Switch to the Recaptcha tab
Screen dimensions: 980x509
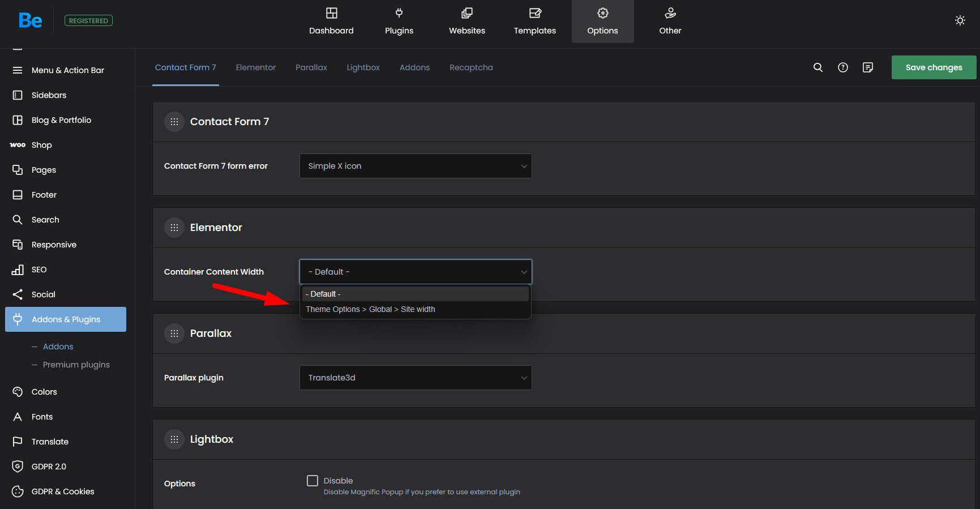[471, 67]
